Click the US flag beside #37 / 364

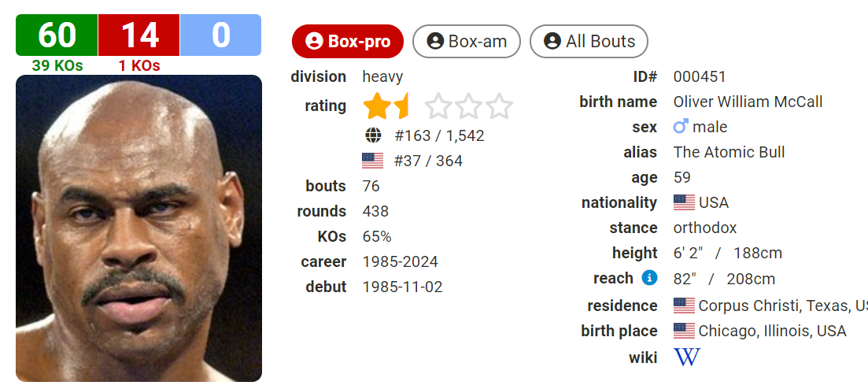point(372,161)
